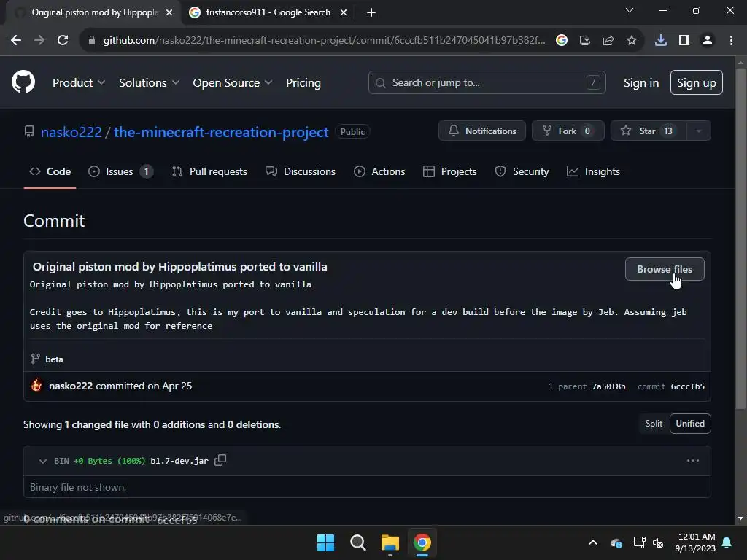
Task: Switch diff view to Unified
Action: tap(690, 424)
